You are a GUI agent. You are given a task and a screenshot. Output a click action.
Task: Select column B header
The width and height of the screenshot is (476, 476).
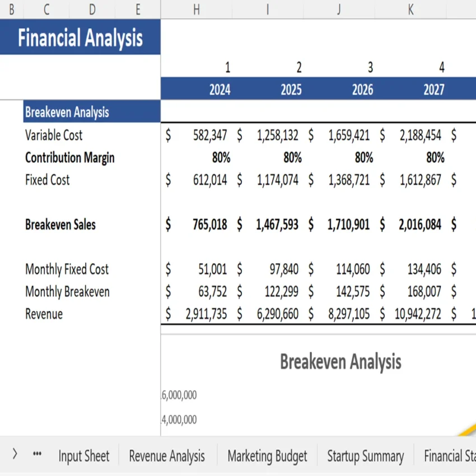coord(11,10)
